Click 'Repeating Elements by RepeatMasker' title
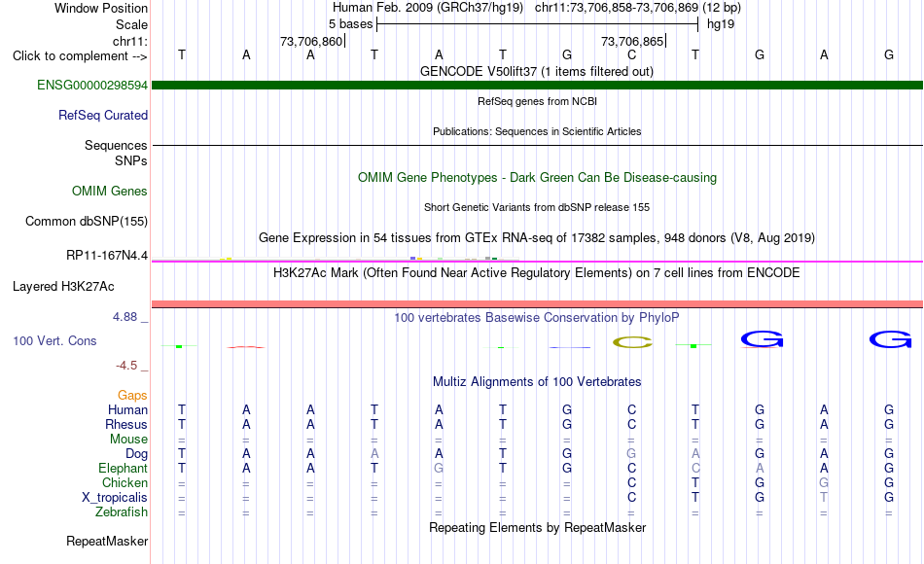Viewport: 924px width, 564px height. [x=537, y=527]
